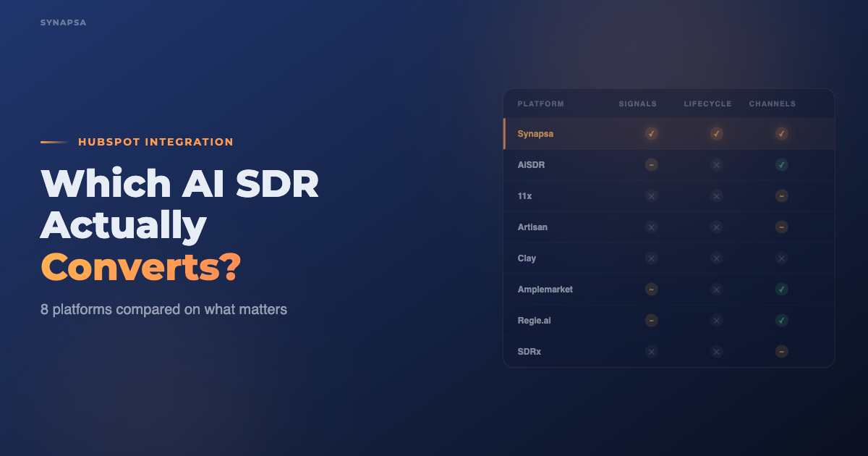Click the Amplemarket Signals partial icon

click(x=651, y=290)
